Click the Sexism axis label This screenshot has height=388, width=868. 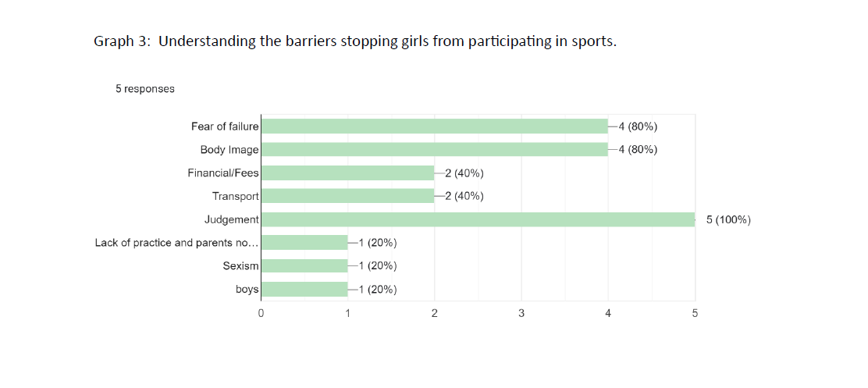point(240,266)
